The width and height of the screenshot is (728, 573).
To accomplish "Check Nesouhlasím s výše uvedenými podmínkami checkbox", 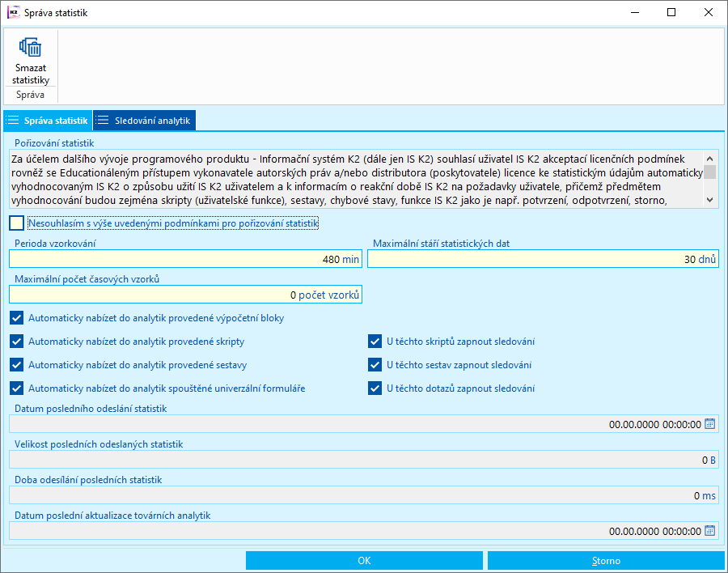I will pos(17,223).
